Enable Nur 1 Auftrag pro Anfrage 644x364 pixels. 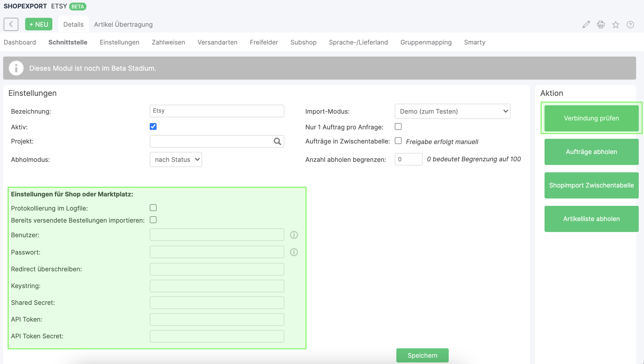[398, 126]
